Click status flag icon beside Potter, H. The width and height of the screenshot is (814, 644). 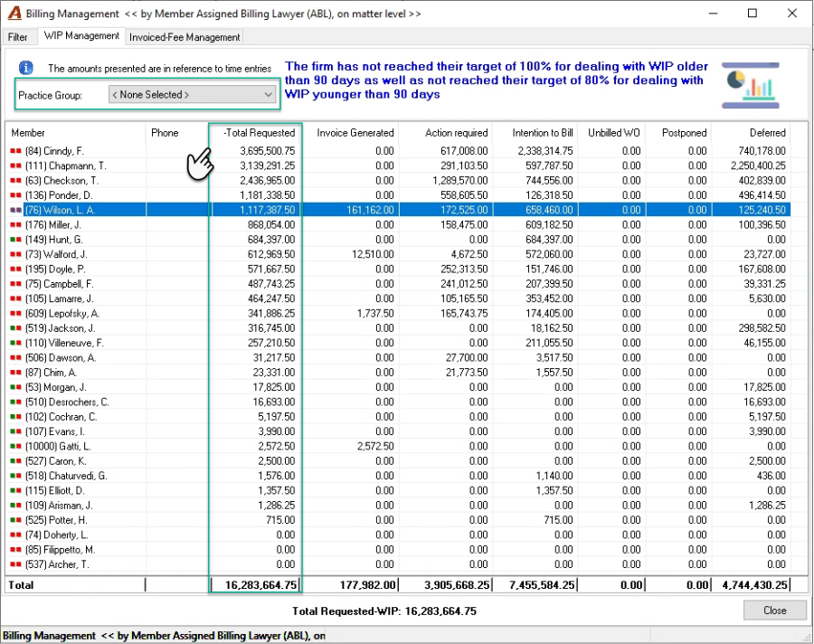pyautogui.click(x=15, y=520)
